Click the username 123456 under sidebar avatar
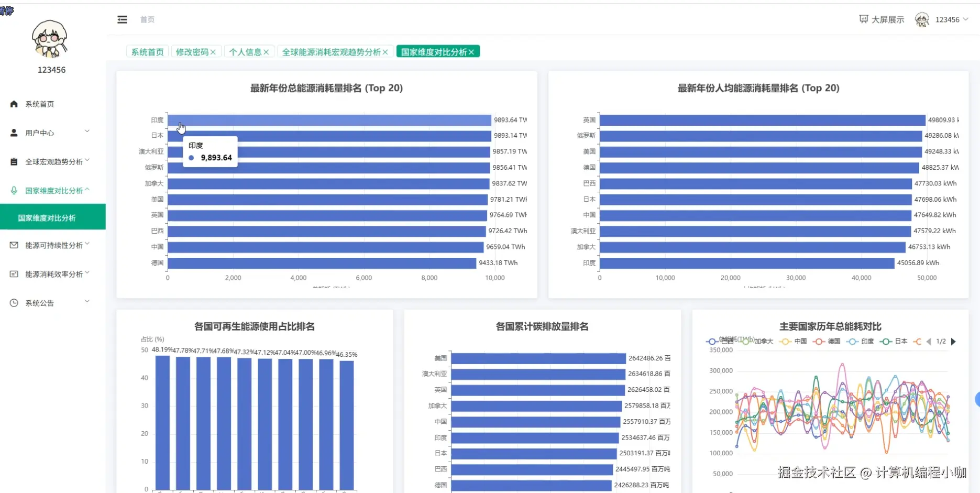Viewport: 980px width, 493px height. pos(51,70)
